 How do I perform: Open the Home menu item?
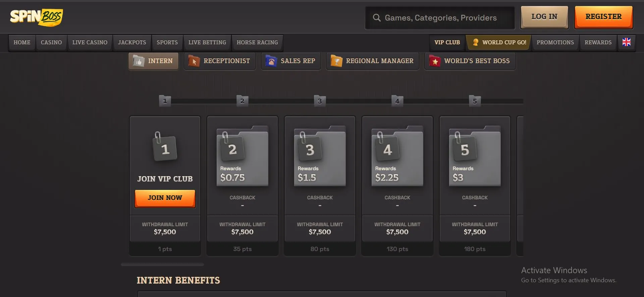[22, 43]
